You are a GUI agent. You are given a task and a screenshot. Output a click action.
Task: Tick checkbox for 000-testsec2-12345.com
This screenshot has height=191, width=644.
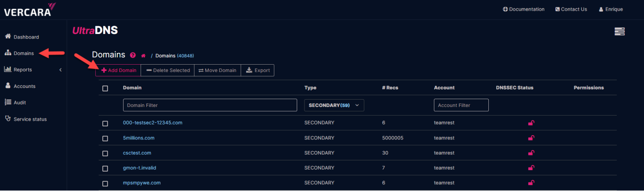coord(105,123)
